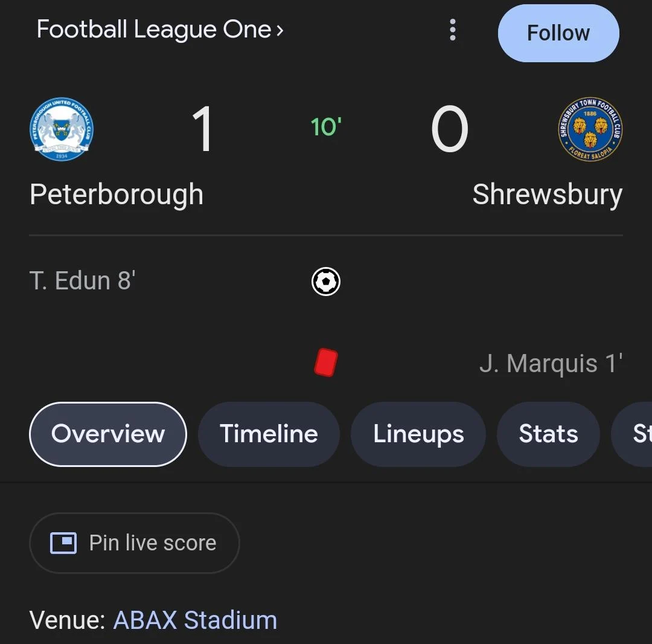Click the Shrewsbury team name
The image size is (652, 644).
pos(547,194)
